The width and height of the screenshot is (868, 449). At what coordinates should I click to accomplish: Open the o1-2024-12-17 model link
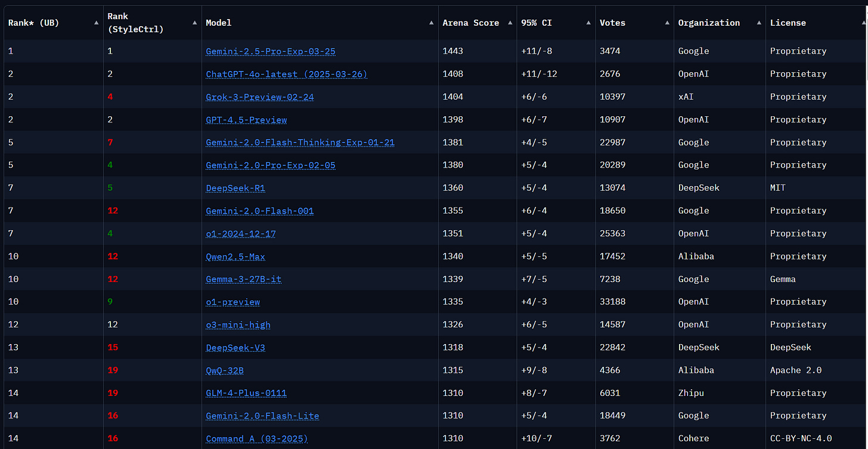(x=241, y=233)
